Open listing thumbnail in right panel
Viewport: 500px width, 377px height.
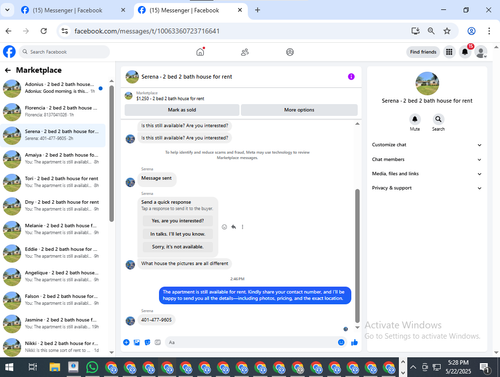[x=427, y=83]
